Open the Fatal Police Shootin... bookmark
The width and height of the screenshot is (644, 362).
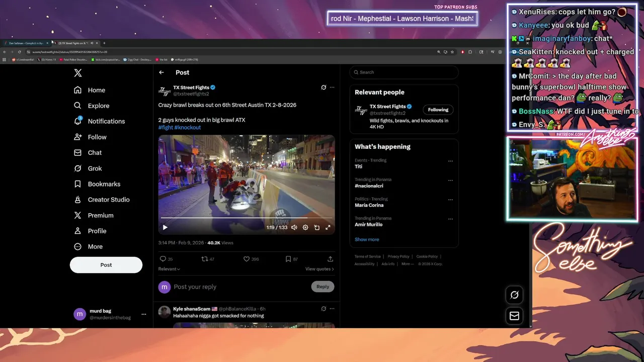[73, 60]
